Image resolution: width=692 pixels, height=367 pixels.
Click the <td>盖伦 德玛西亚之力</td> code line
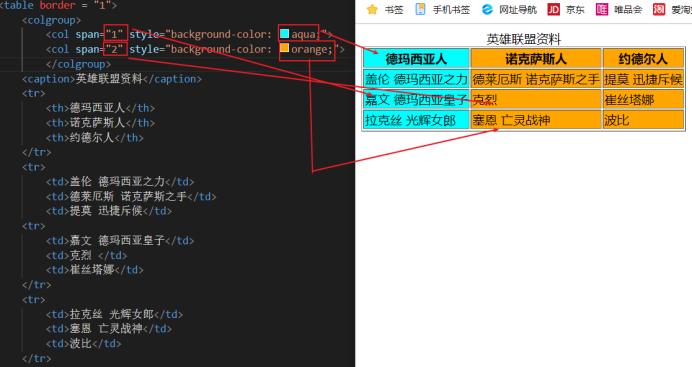click(120, 182)
